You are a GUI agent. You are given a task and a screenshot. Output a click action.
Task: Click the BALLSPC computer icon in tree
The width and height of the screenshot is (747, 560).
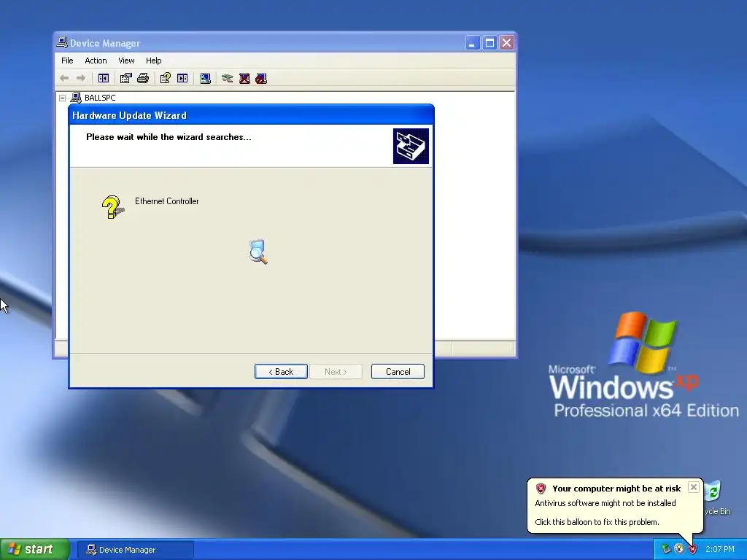click(x=76, y=98)
